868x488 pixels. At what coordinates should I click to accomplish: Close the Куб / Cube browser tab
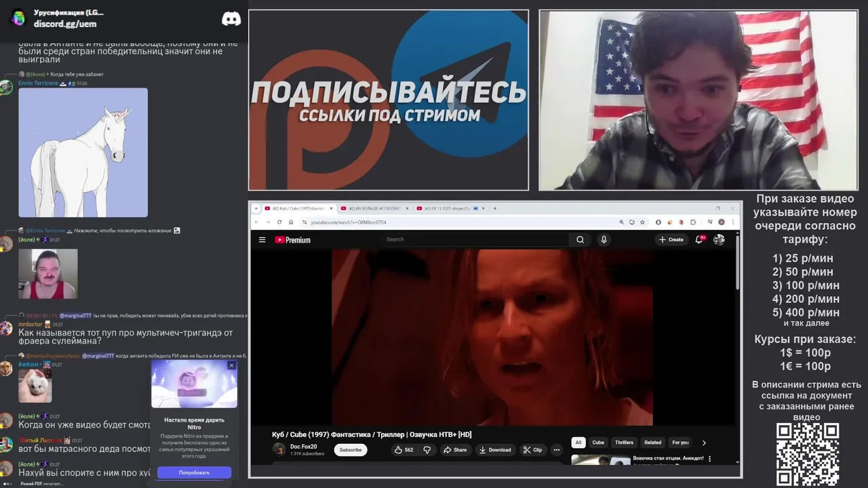332,208
